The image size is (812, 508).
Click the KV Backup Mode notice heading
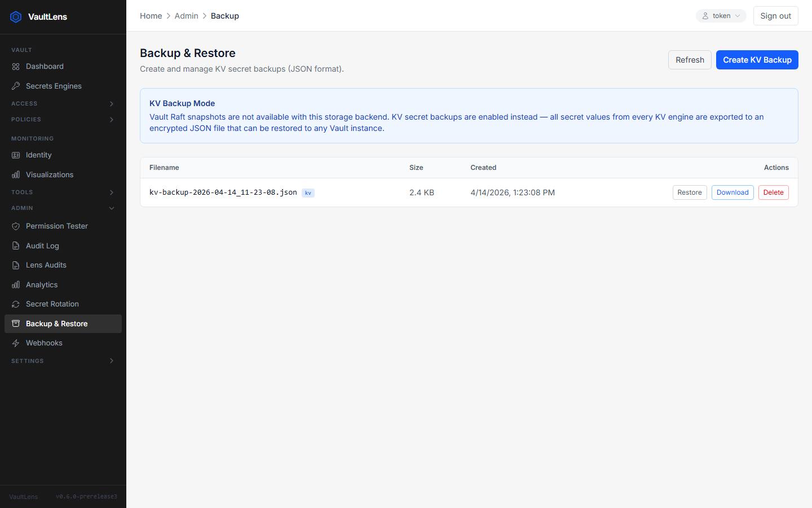182,103
